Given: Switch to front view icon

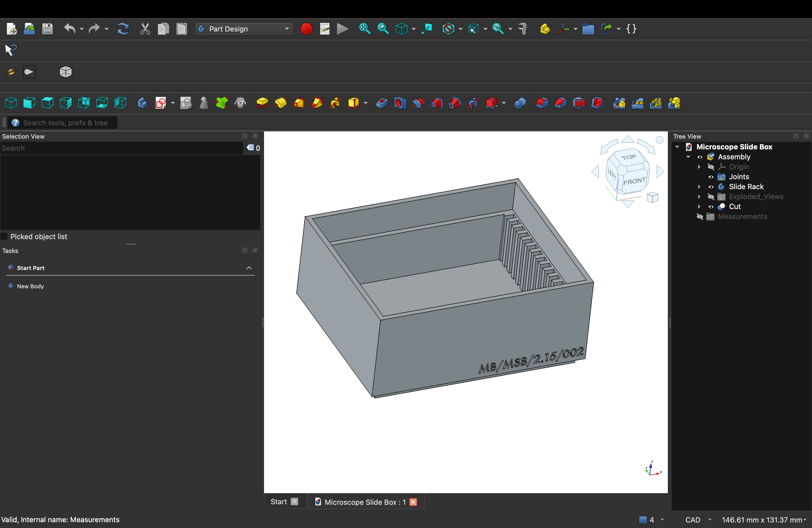Looking at the screenshot, I should coord(29,103).
